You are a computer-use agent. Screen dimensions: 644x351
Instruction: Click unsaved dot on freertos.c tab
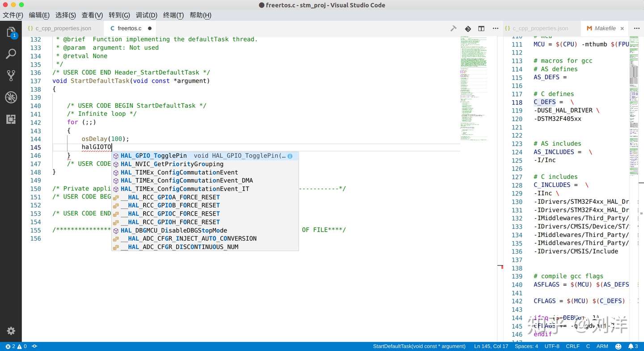coord(150,28)
